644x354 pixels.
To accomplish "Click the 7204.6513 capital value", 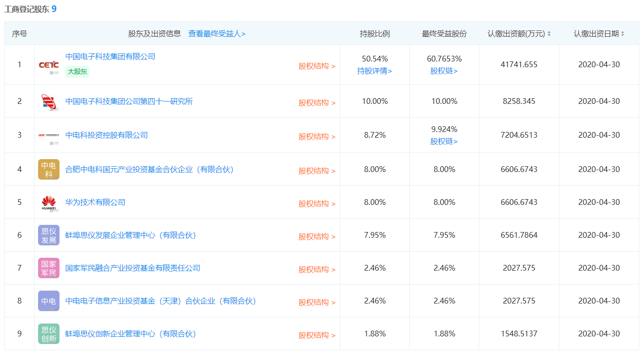I will 519,135.
